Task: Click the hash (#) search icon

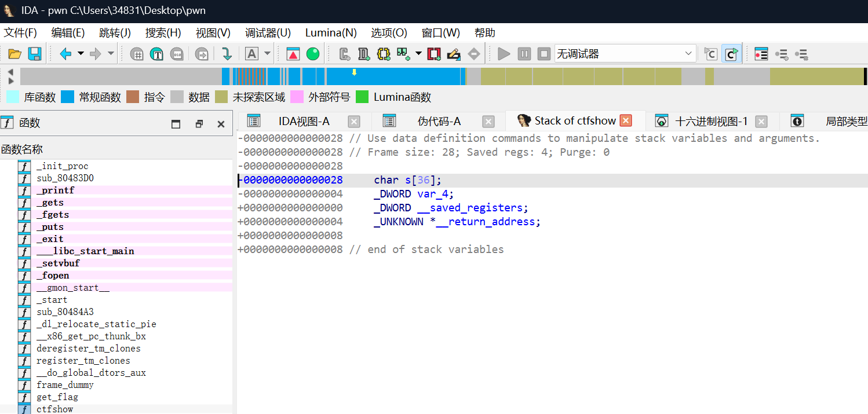Action: [x=137, y=54]
